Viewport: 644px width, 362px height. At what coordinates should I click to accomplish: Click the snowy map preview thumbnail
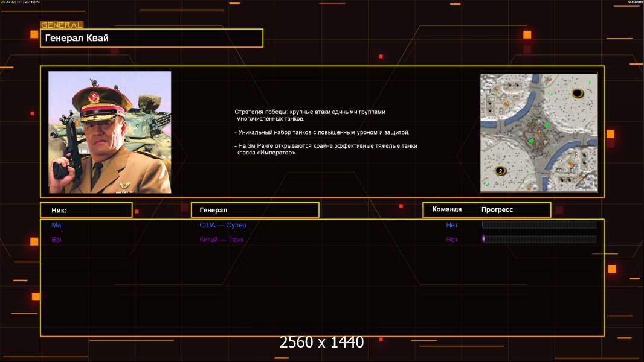tap(538, 133)
